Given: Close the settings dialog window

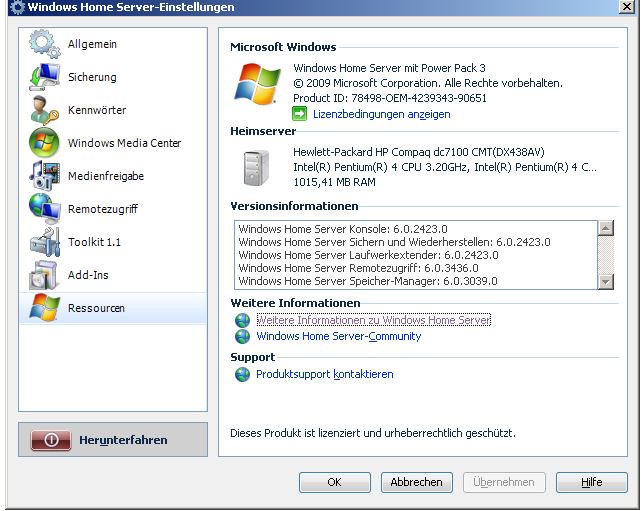Looking at the screenshot, I should coord(627,7).
